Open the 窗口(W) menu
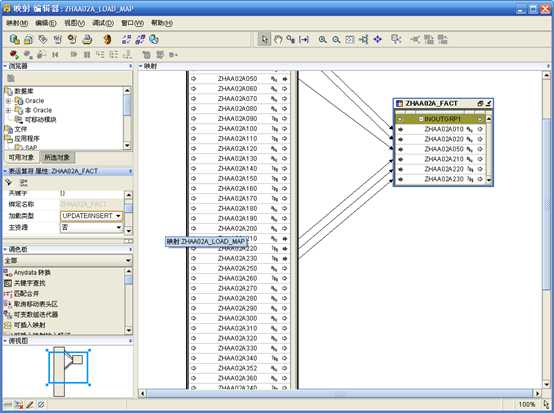The height and width of the screenshot is (413, 554). [x=132, y=23]
